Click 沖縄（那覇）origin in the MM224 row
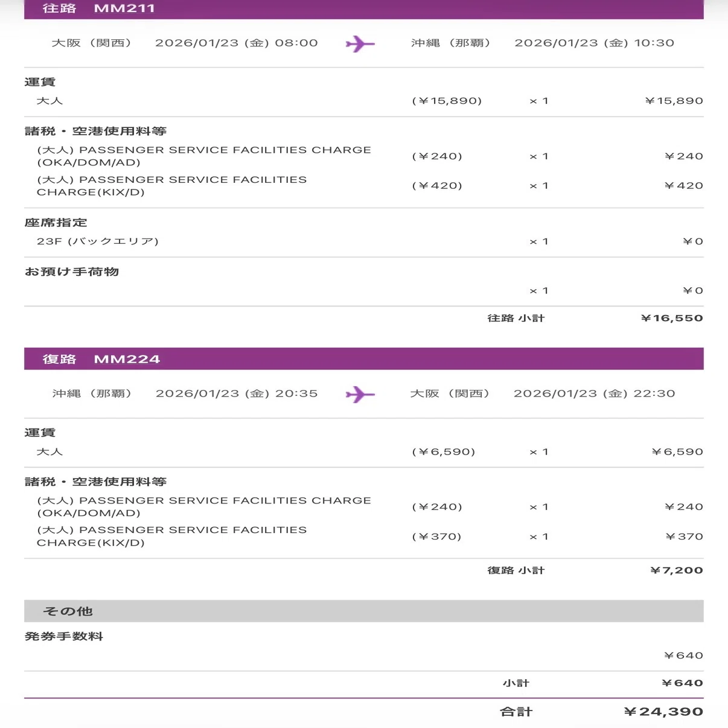The height and width of the screenshot is (728, 728). tap(92, 394)
